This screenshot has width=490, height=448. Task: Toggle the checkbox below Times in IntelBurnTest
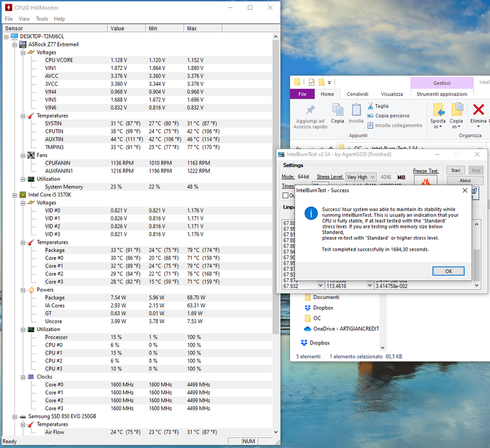coord(285,195)
